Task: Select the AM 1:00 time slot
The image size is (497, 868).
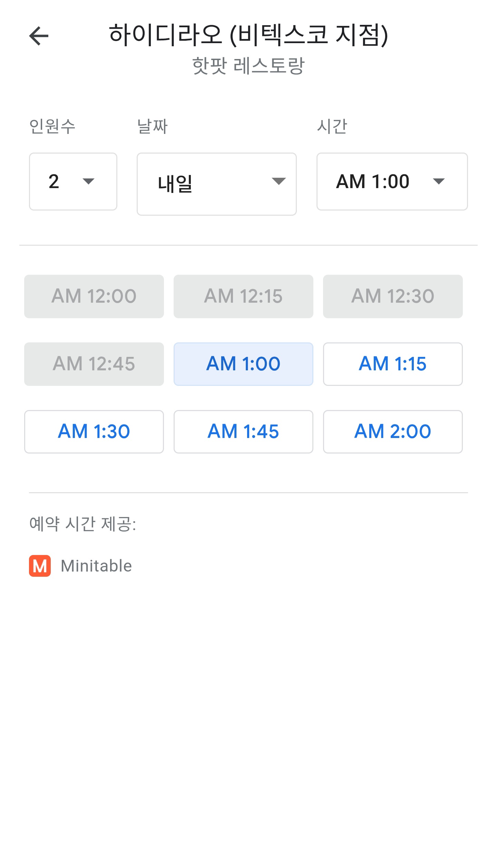Action: [x=243, y=364]
